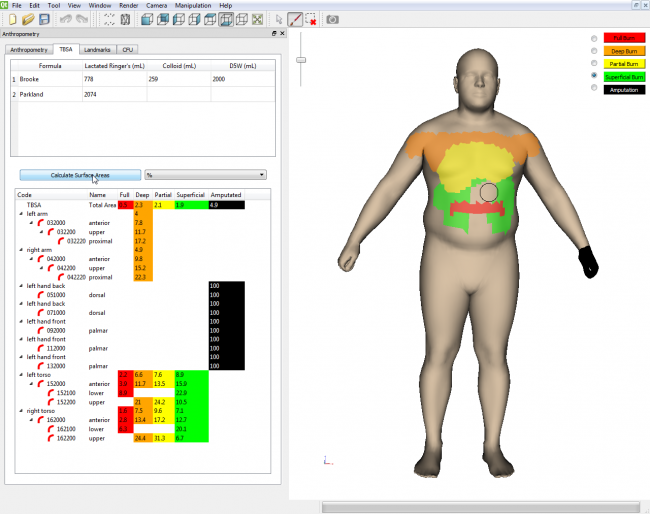
Task: Click the arrow pointer selection tool
Action: point(278,19)
